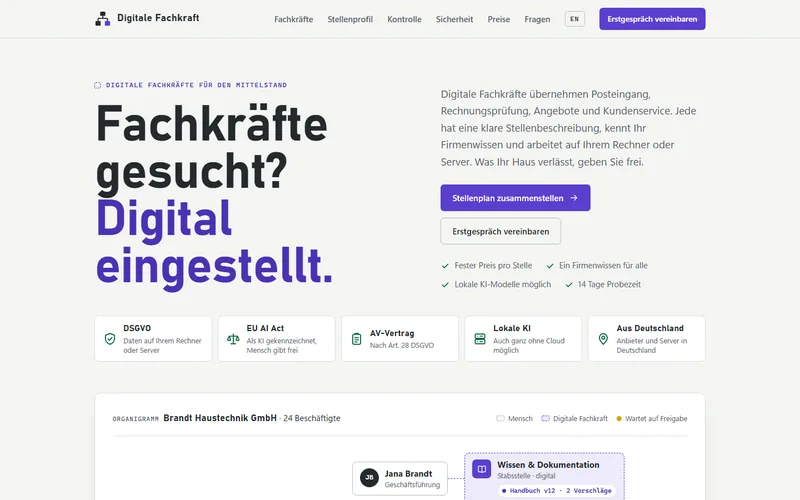Navigate to Sicherheit section

coord(454,19)
